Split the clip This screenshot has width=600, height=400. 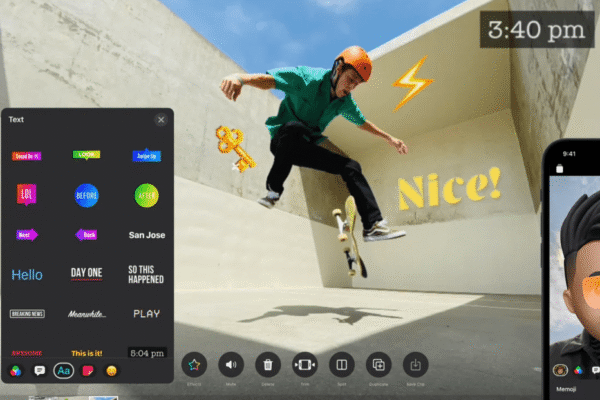[x=340, y=365]
